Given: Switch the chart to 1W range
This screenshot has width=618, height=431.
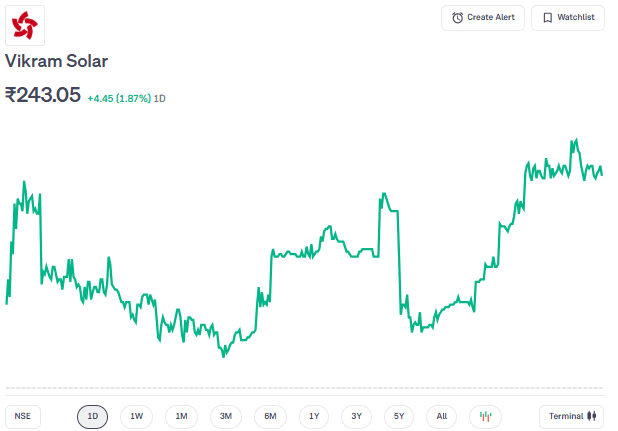Looking at the screenshot, I should coord(137,416).
